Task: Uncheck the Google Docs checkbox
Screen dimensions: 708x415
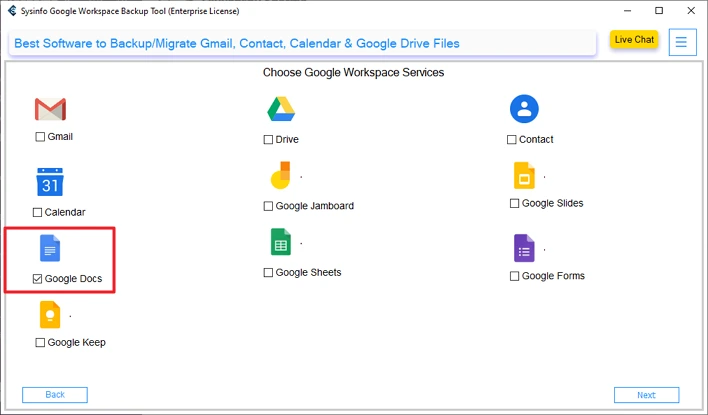Action: [37, 279]
